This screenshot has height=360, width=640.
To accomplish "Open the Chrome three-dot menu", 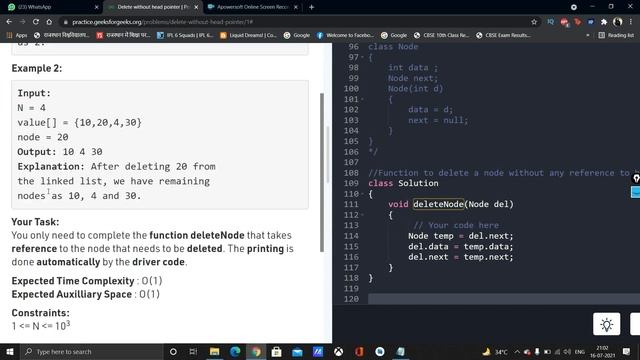I will 631,22.
